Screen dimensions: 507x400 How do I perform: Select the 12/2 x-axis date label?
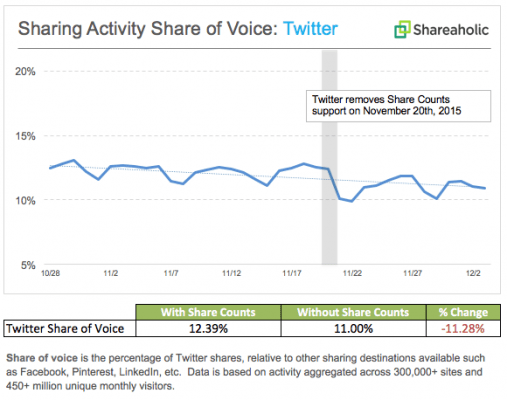click(473, 273)
